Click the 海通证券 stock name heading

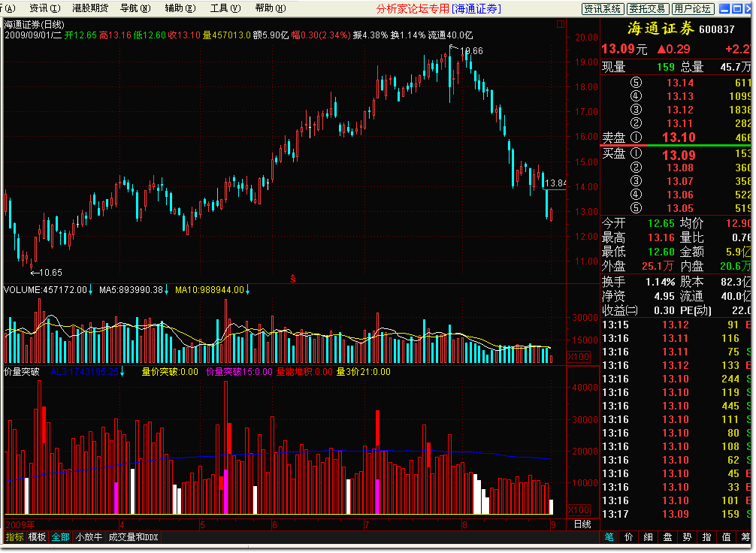coord(661,29)
